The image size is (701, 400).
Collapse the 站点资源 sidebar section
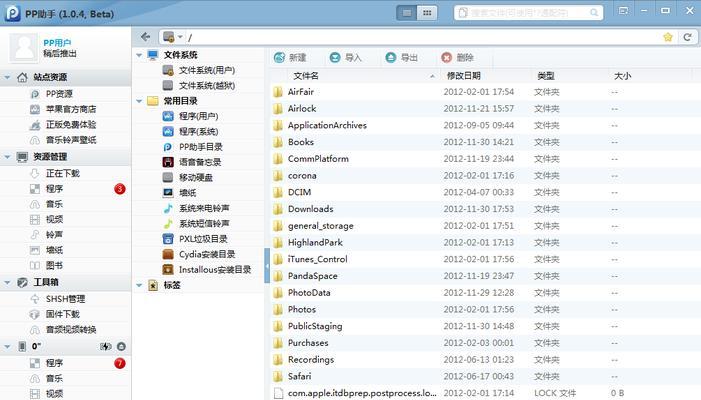[x=7, y=77]
